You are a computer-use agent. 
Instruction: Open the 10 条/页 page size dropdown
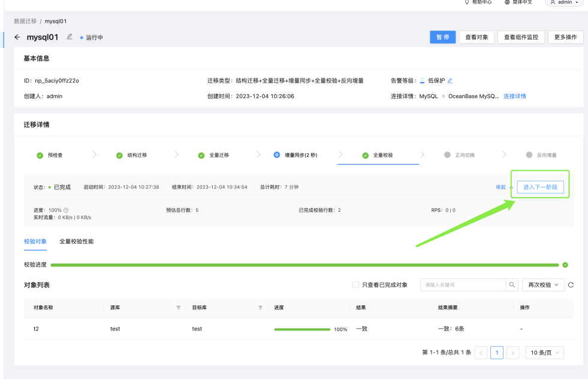(544, 353)
